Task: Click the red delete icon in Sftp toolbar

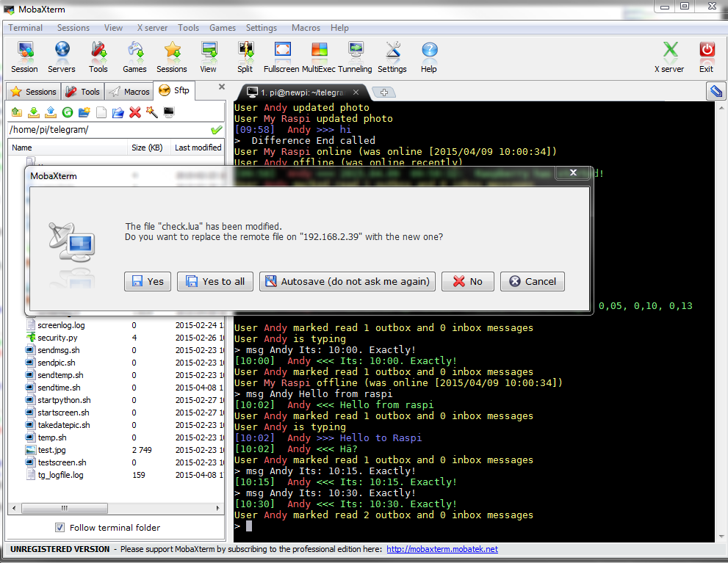Action: click(x=135, y=112)
